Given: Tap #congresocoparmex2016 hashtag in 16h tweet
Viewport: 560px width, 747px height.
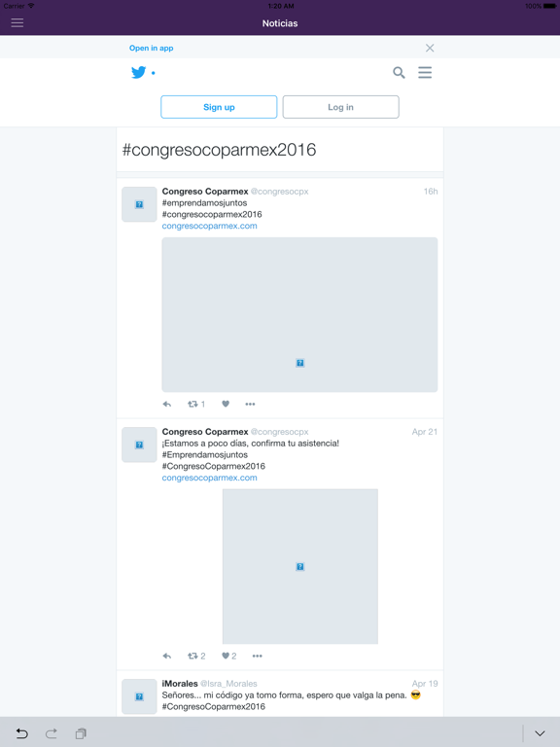Looking at the screenshot, I should pyautogui.click(x=212, y=214).
